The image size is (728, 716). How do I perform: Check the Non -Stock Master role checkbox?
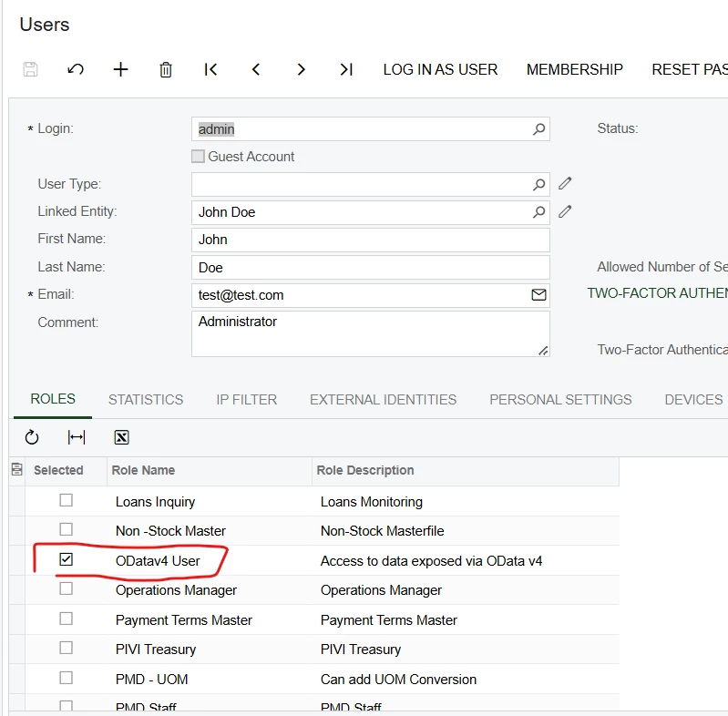pos(66,529)
